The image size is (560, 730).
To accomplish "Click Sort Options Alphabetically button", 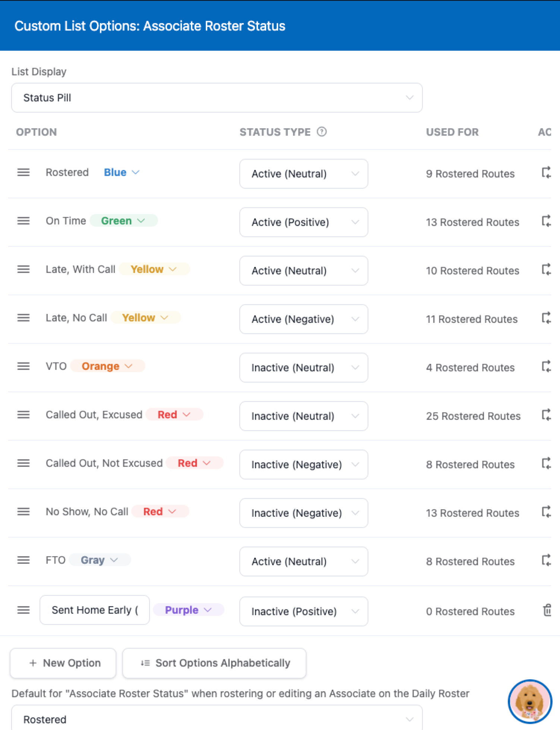I will 214,663.
